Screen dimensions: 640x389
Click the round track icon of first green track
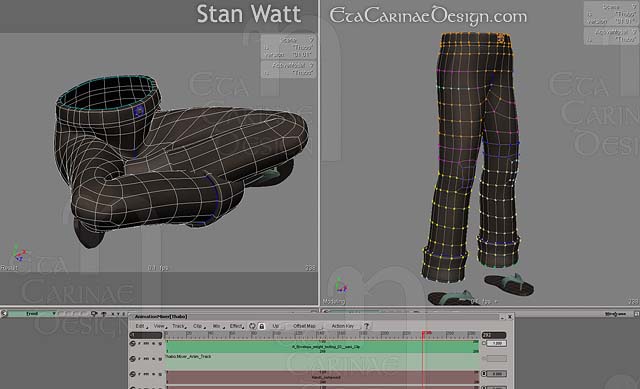133,344
